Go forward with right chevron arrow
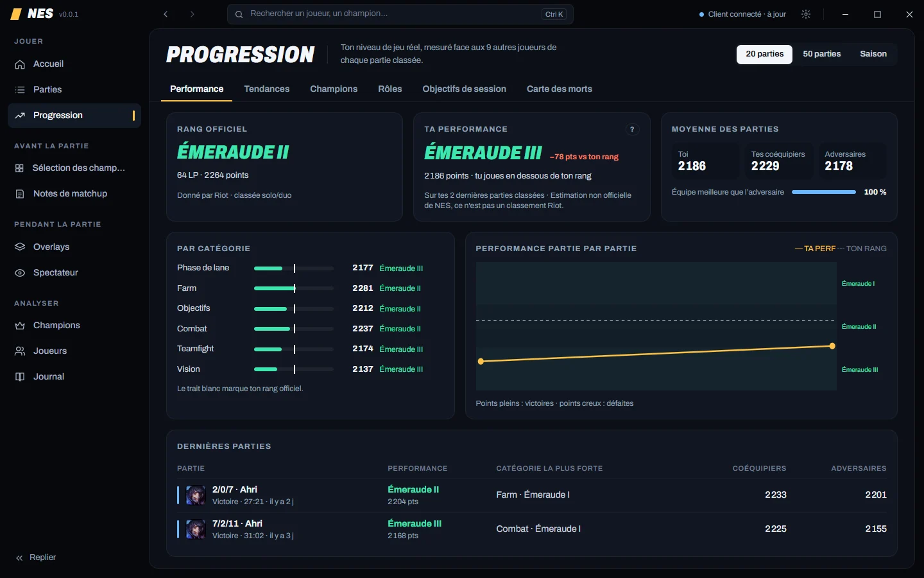 pos(192,14)
